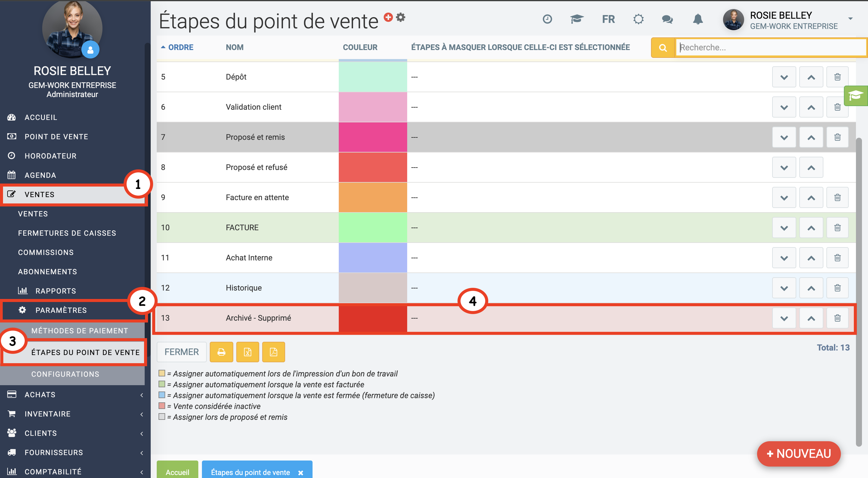Click the red plus icon beside title
Screen dimensions: 868x478
click(388, 17)
